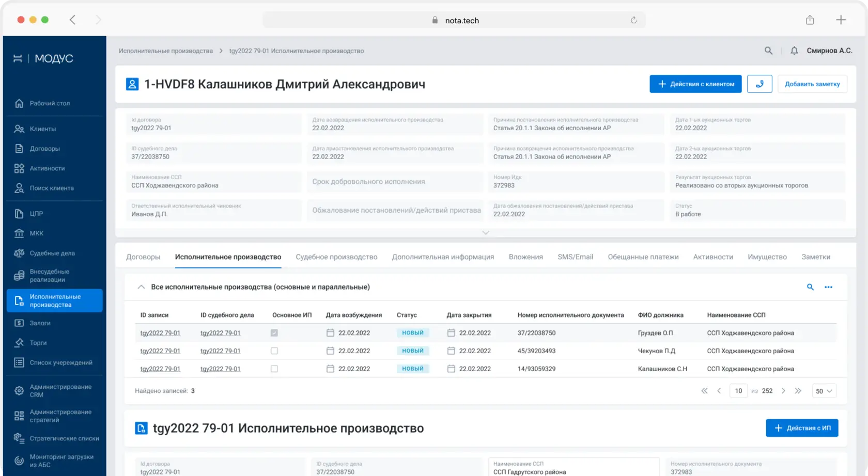Click the search icon in top header
This screenshot has height=476, width=868.
(x=768, y=51)
